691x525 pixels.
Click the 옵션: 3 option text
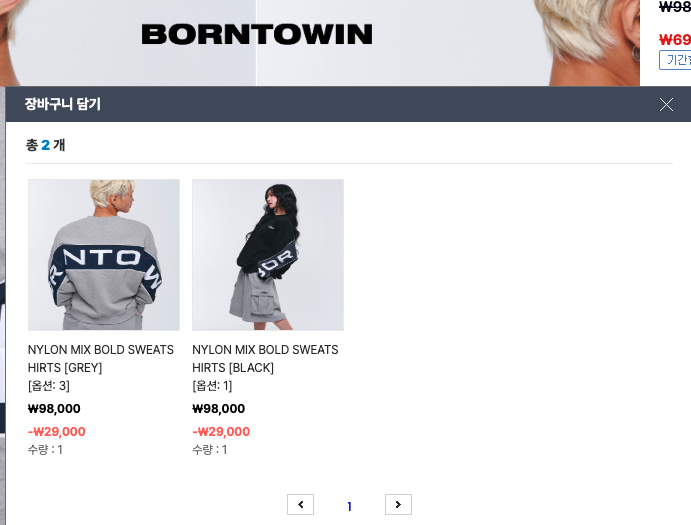point(49,386)
